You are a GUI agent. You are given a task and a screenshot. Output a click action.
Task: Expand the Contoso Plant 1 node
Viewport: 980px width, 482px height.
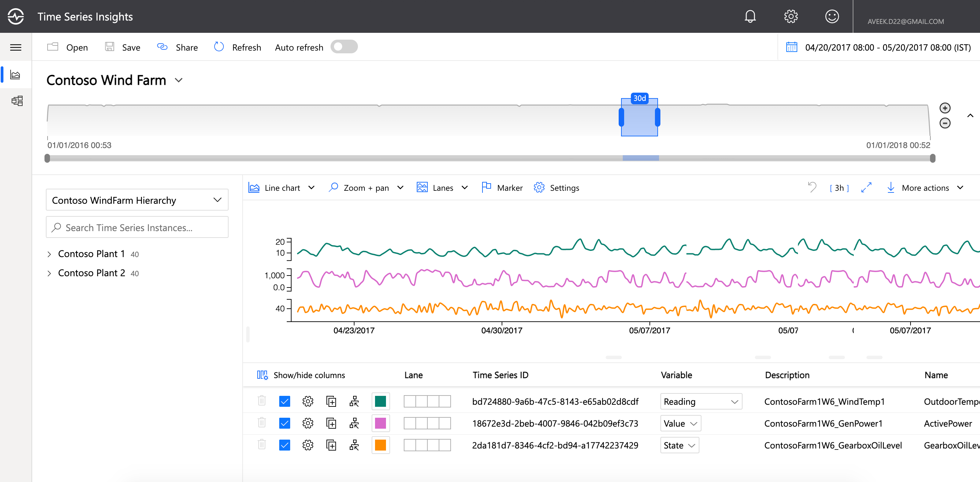pos(49,254)
